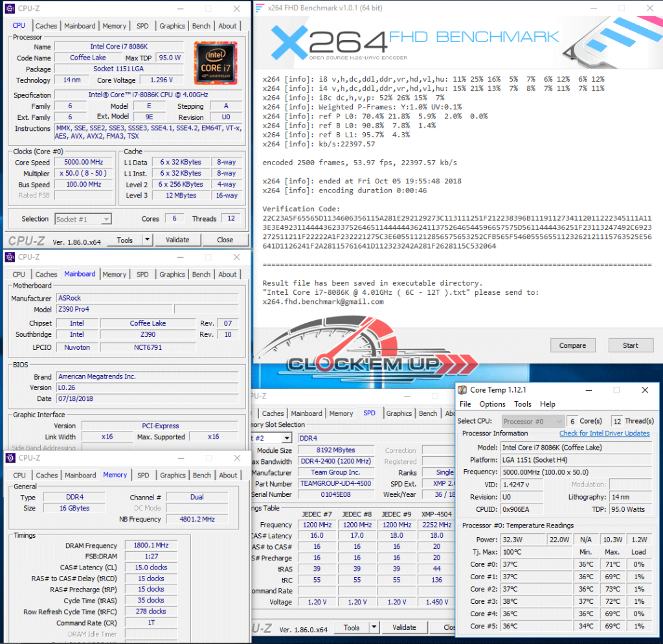Open the About tab in the top CPU-Z window
Screen dimensions: 663x644
[x=227, y=26]
